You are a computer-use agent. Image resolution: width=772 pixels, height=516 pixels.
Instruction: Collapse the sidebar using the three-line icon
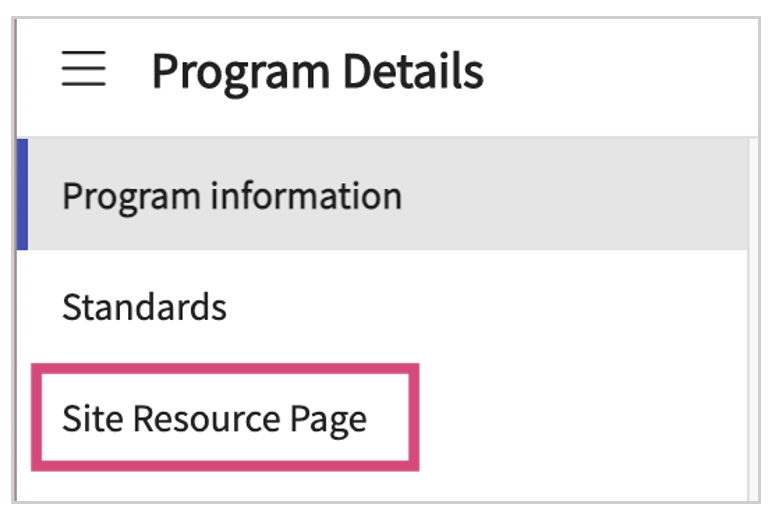(x=83, y=71)
